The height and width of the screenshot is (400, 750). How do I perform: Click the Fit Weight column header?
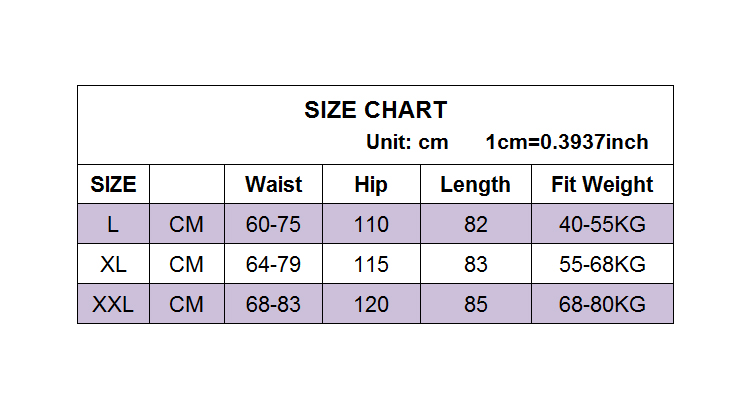tap(602, 184)
